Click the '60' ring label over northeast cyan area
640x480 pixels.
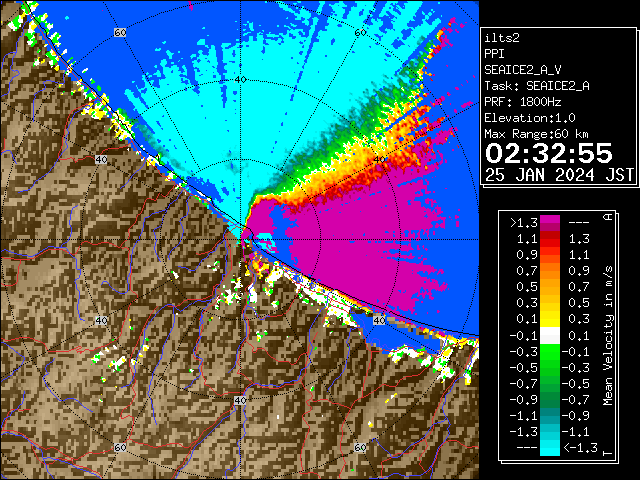point(360,33)
